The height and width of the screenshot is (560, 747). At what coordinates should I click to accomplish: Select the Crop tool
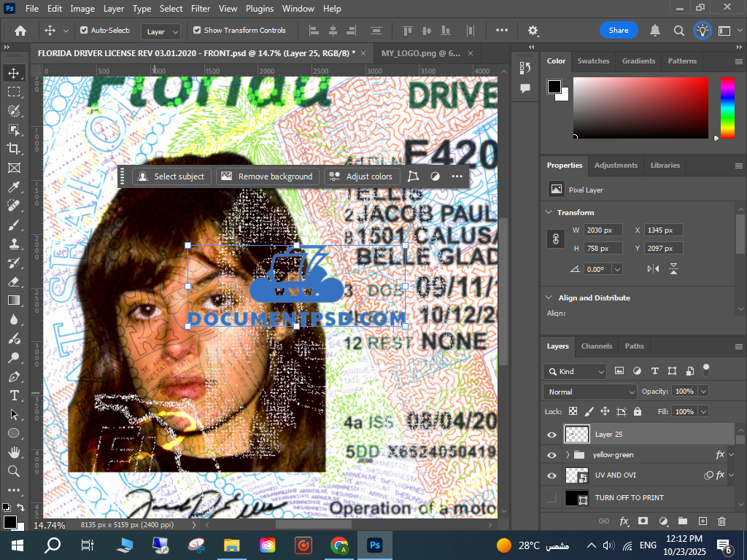(x=14, y=149)
